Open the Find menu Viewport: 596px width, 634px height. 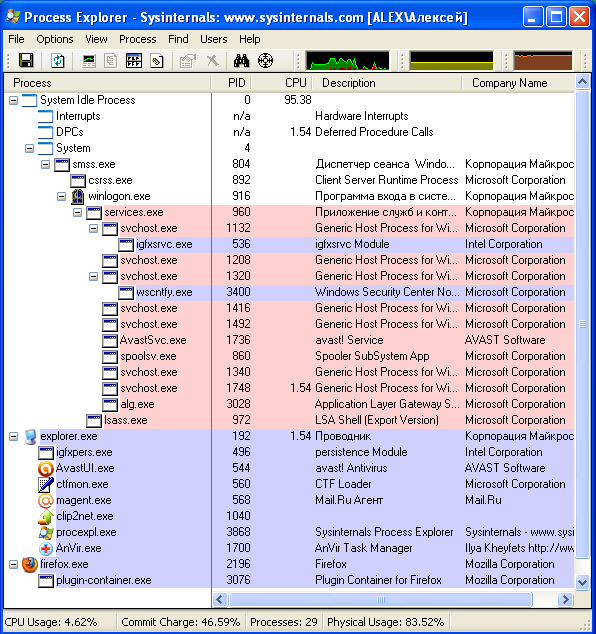tap(178, 39)
